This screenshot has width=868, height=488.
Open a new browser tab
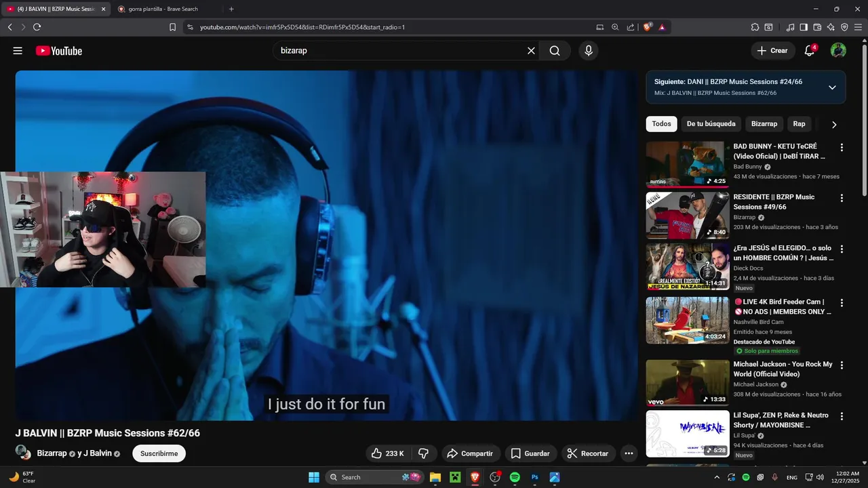pos(231,9)
